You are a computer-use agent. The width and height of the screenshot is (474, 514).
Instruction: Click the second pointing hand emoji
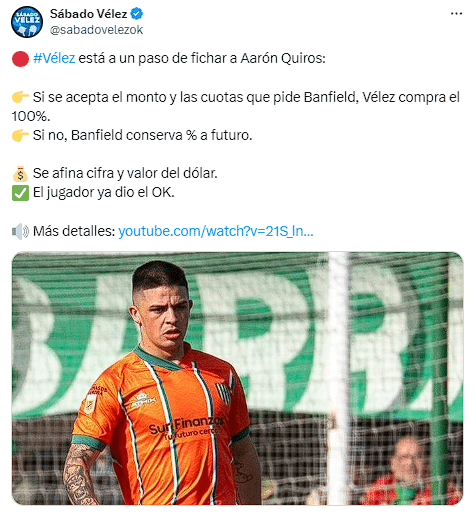[x=20, y=135]
